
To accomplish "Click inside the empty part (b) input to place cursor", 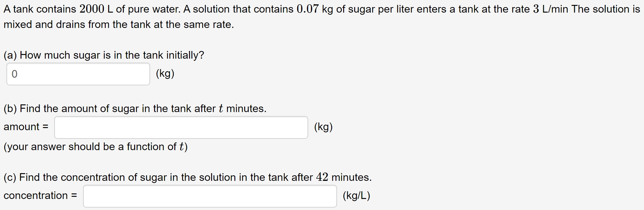I will (x=181, y=127).
